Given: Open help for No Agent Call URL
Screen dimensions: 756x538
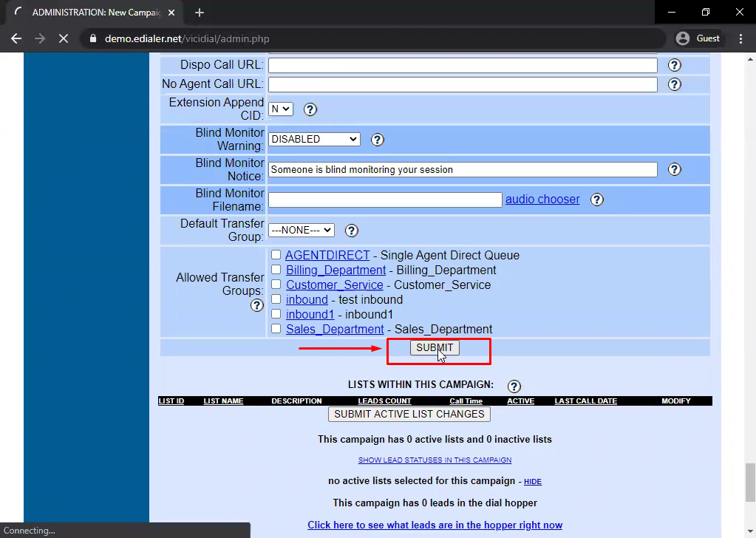Looking at the screenshot, I should pyautogui.click(x=674, y=84).
